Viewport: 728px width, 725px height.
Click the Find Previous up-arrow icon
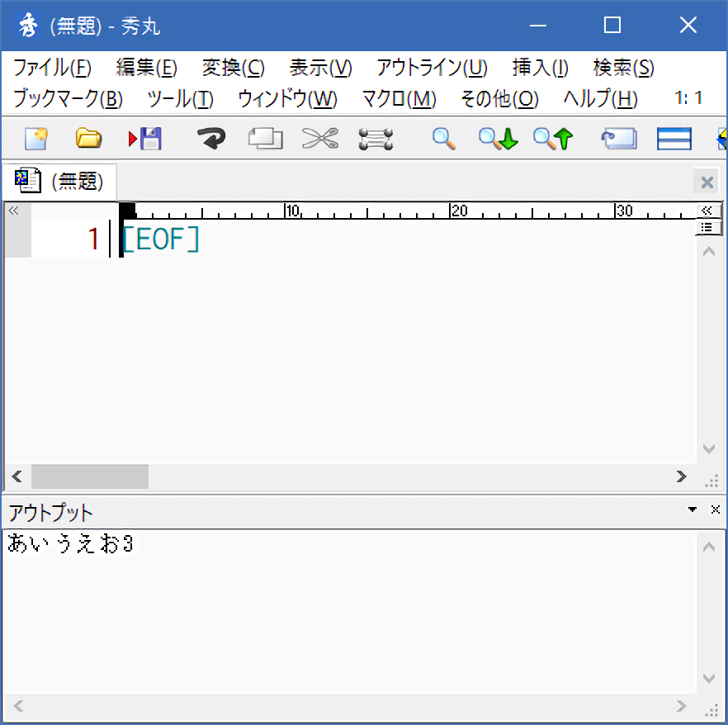(552, 138)
